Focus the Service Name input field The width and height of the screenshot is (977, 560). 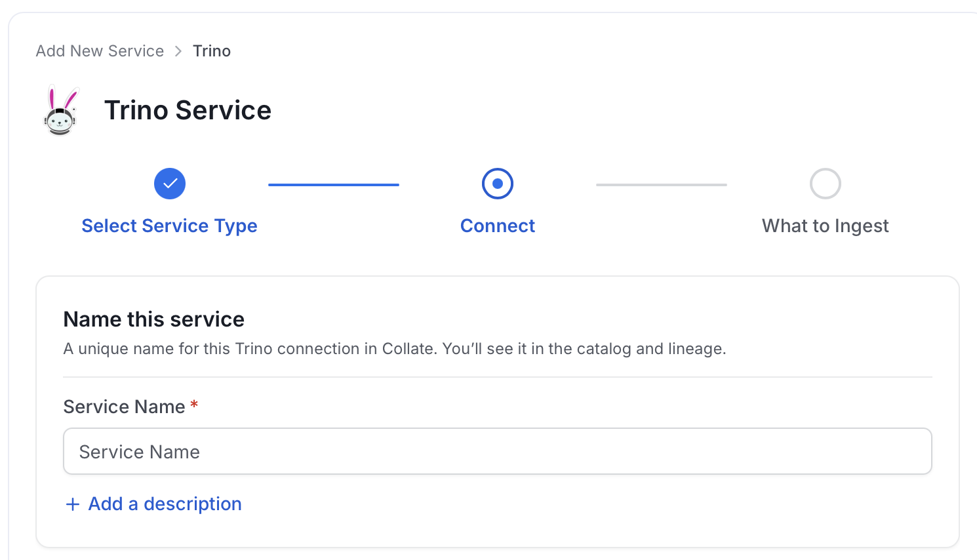[x=498, y=451]
